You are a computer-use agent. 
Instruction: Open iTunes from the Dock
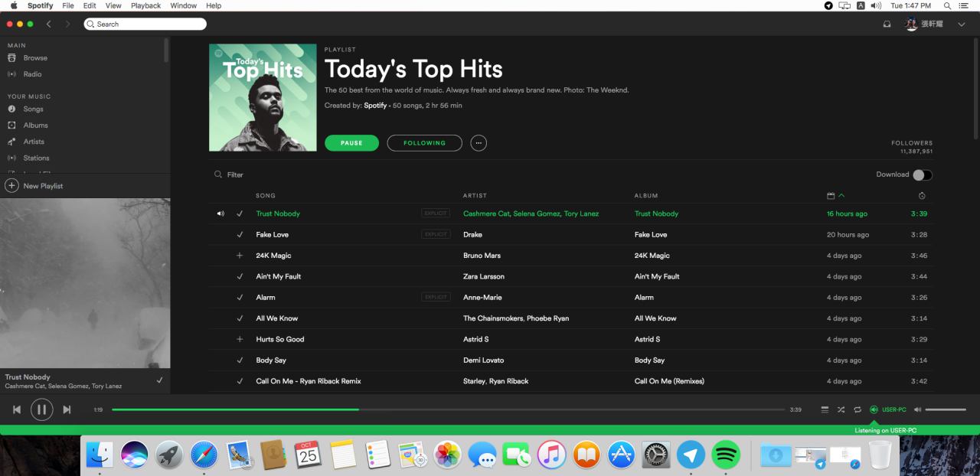coord(551,455)
